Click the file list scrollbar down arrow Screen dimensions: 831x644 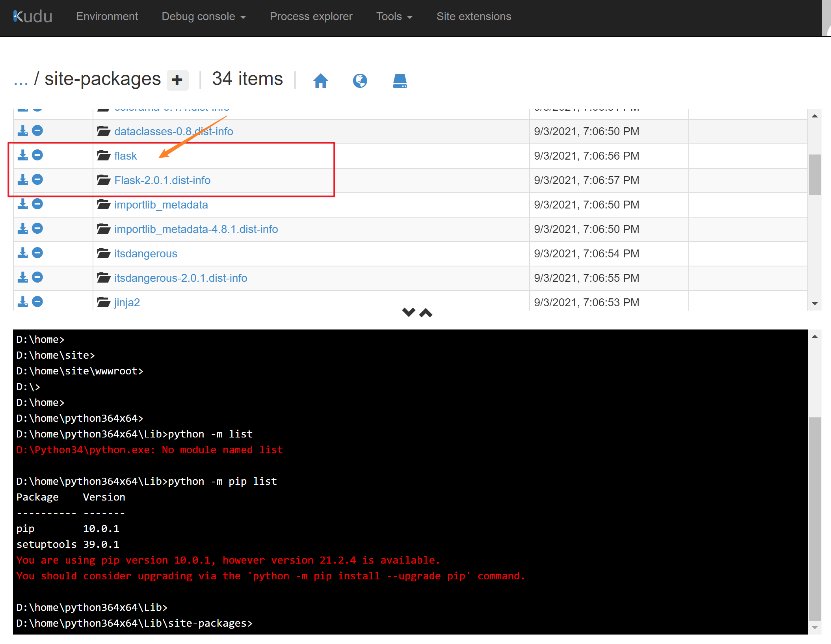point(815,303)
